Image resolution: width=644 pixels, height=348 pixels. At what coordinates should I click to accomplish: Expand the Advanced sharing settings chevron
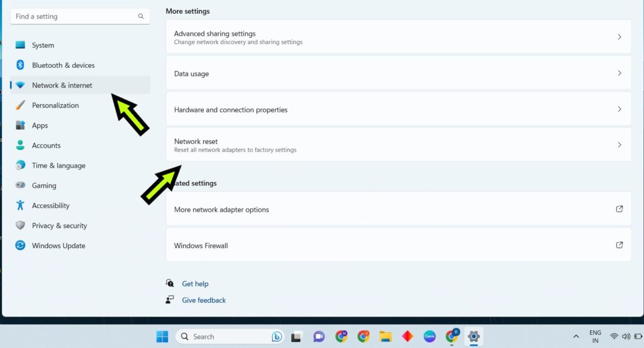point(619,37)
